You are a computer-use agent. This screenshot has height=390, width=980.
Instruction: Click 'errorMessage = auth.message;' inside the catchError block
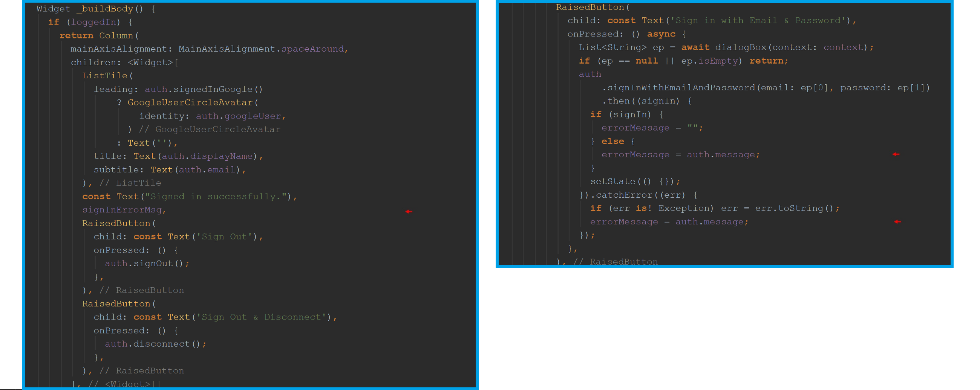coord(669,222)
